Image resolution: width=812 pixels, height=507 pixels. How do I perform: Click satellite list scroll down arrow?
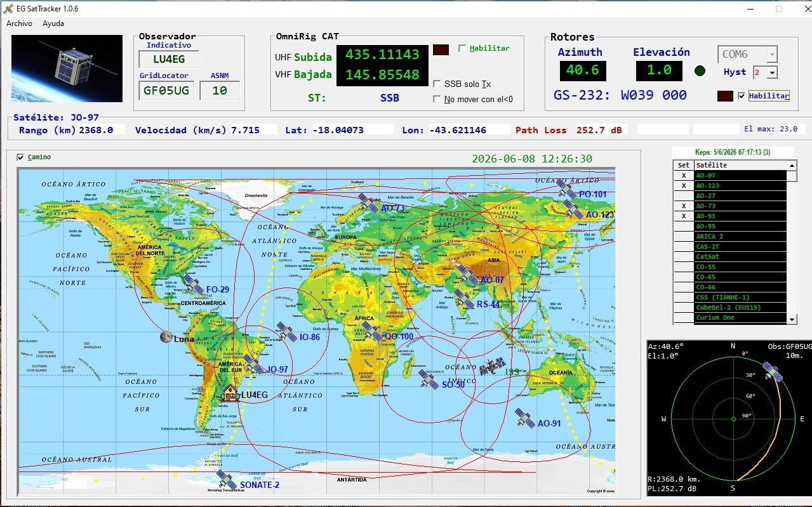792,319
